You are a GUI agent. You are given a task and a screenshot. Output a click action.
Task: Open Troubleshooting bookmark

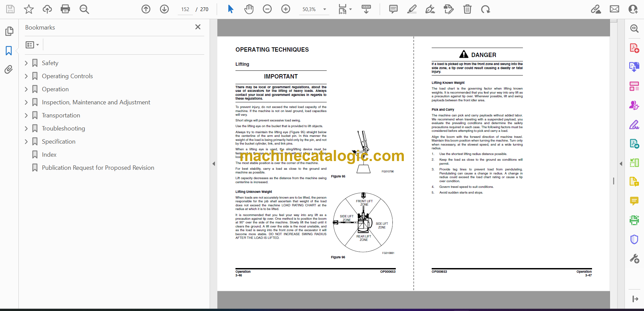pos(63,128)
